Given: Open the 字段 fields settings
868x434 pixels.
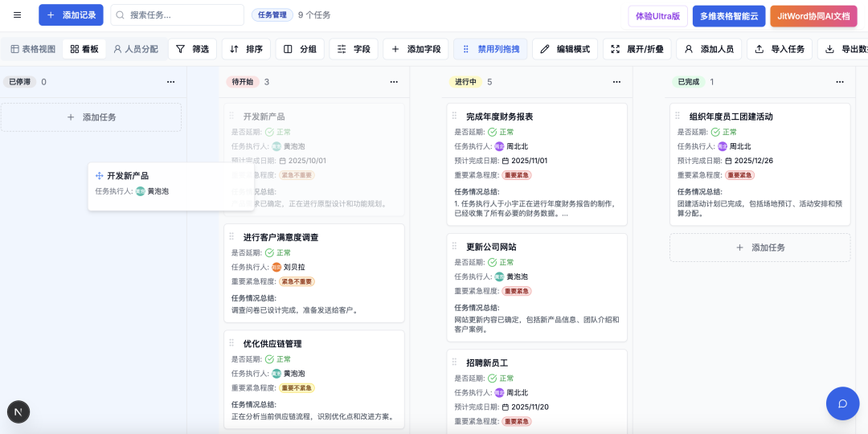Looking at the screenshot, I should tap(353, 49).
